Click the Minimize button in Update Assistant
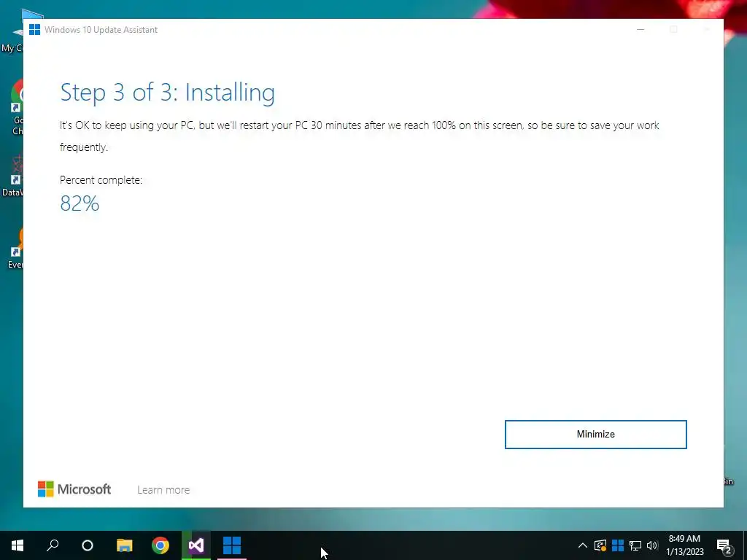The image size is (747, 560). coord(595,435)
